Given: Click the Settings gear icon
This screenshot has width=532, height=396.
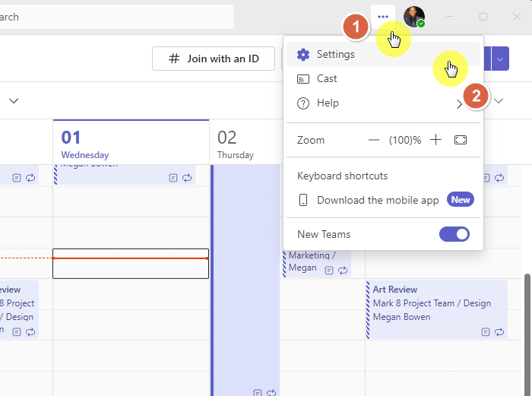Looking at the screenshot, I should click(x=303, y=54).
